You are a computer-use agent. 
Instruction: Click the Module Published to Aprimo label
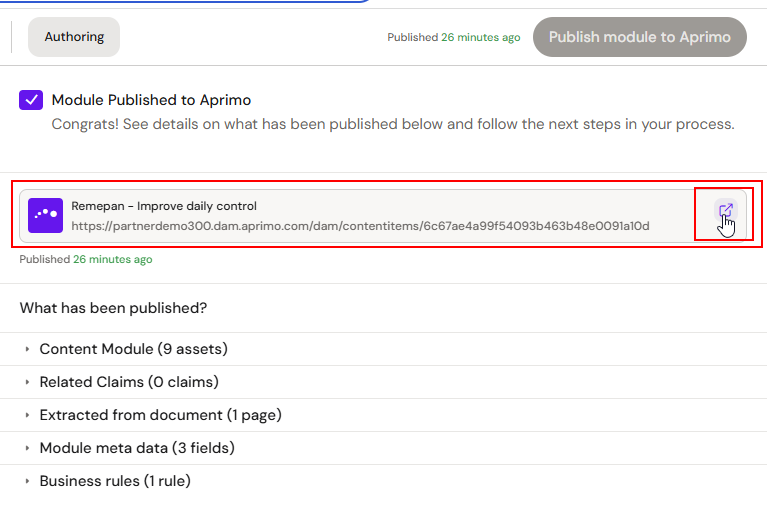(151, 100)
